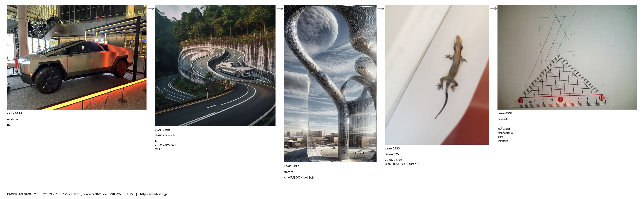Image resolution: width=644 pixels, height=199 pixels.
Task: Click the LEAF 0290 label
Action: coord(162,130)
